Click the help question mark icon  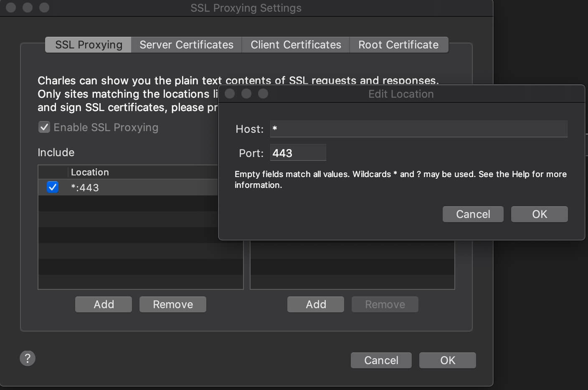pos(28,358)
